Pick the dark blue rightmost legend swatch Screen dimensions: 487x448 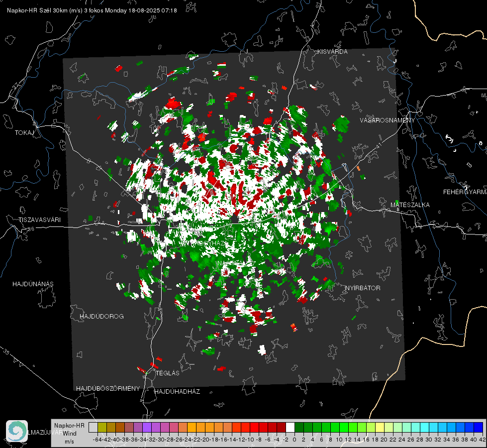coord(479,428)
